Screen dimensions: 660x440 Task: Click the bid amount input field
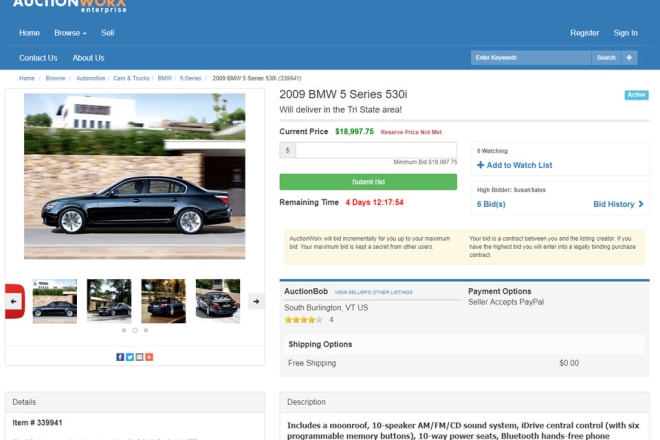pyautogui.click(x=376, y=150)
